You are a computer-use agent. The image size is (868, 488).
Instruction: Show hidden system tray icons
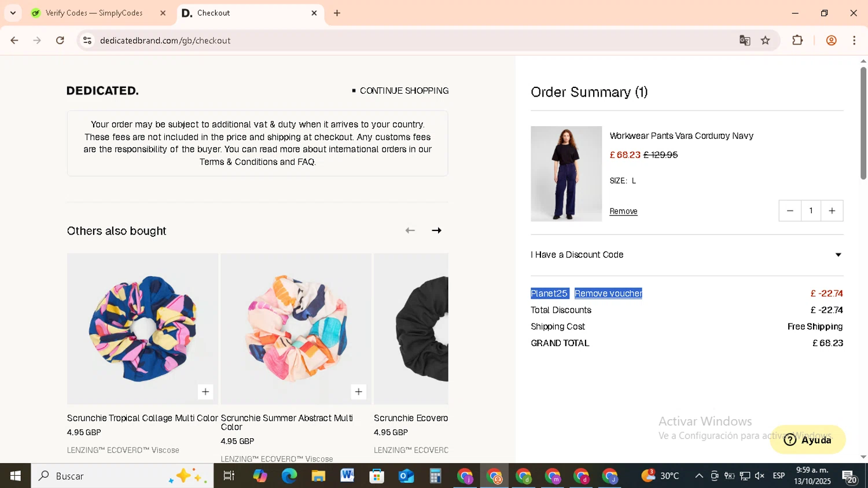pyautogui.click(x=699, y=476)
